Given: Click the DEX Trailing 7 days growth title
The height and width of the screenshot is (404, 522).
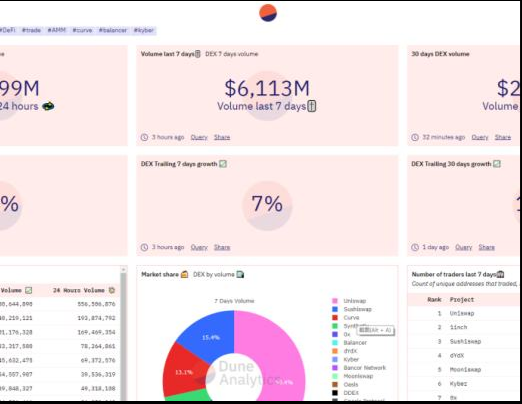Looking at the screenshot, I should [x=184, y=164].
